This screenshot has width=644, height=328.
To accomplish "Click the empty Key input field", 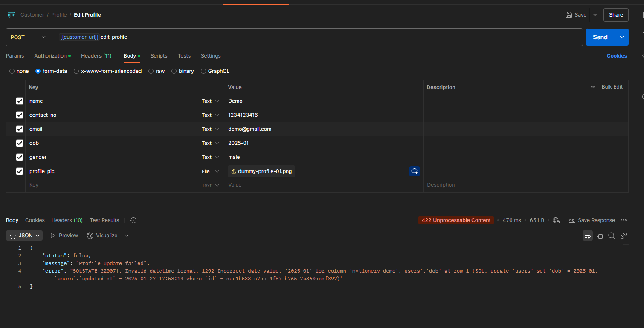I will coord(112,185).
